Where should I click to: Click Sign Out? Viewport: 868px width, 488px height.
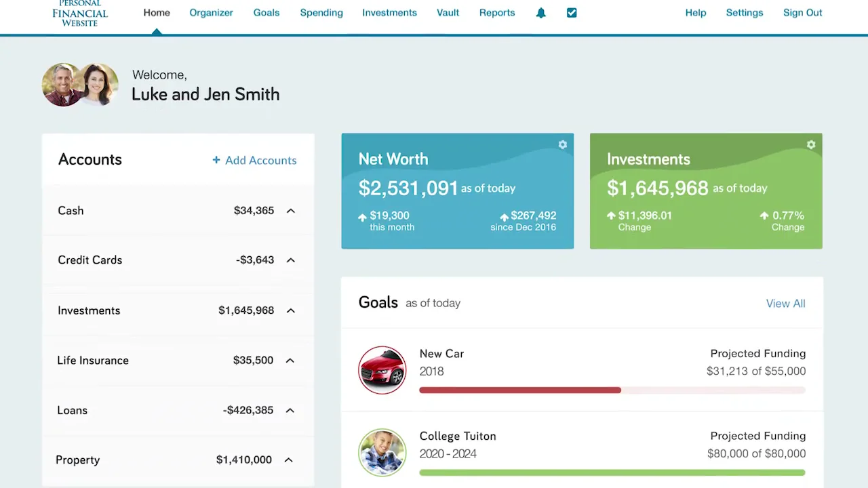tap(803, 13)
